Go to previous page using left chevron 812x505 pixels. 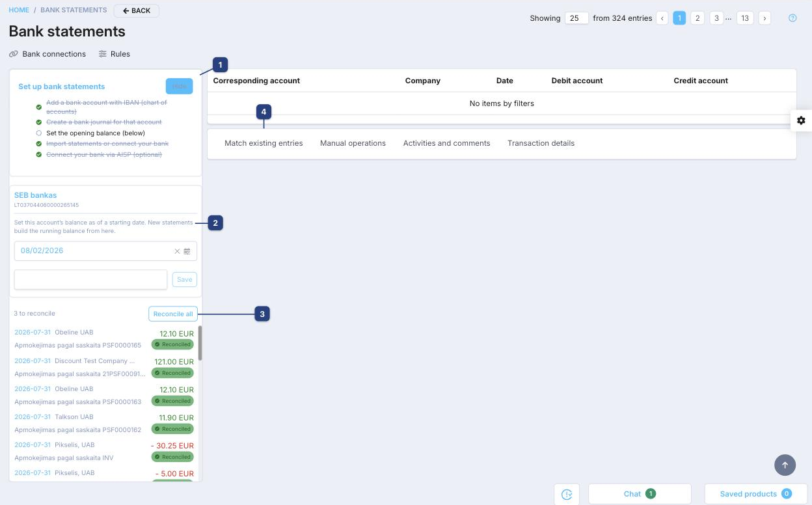pos(662,18)
